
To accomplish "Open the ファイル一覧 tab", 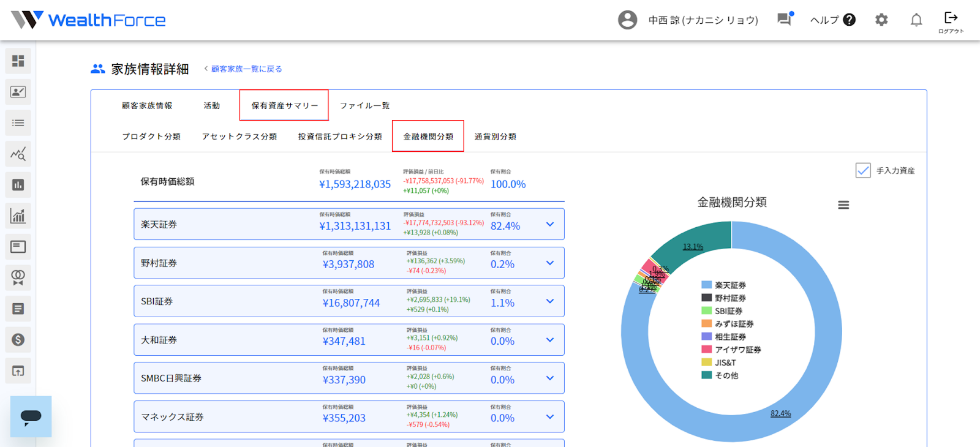I will [365, 105].
